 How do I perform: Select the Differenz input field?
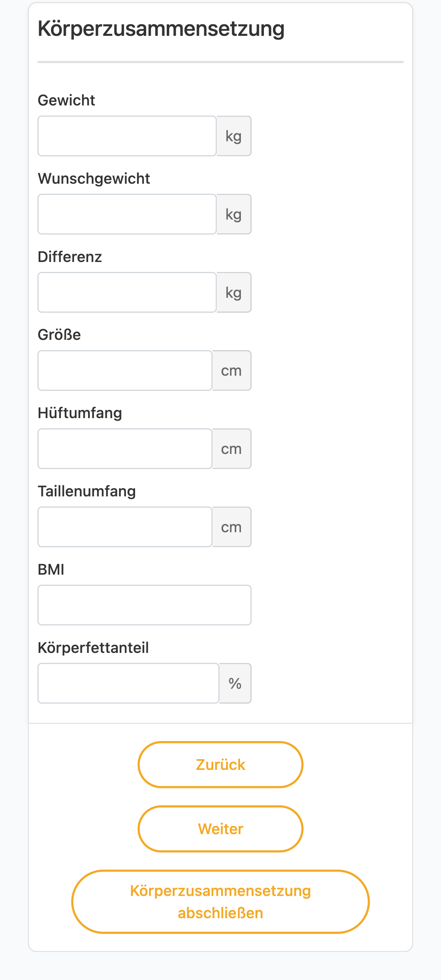point(127,292)
